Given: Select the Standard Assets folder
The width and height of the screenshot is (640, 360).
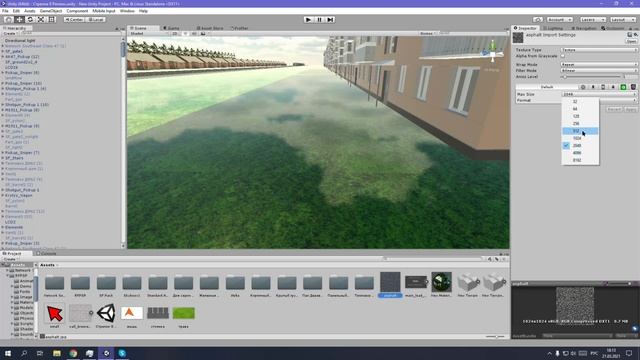Looking at the screenshot, I should 158,285.
